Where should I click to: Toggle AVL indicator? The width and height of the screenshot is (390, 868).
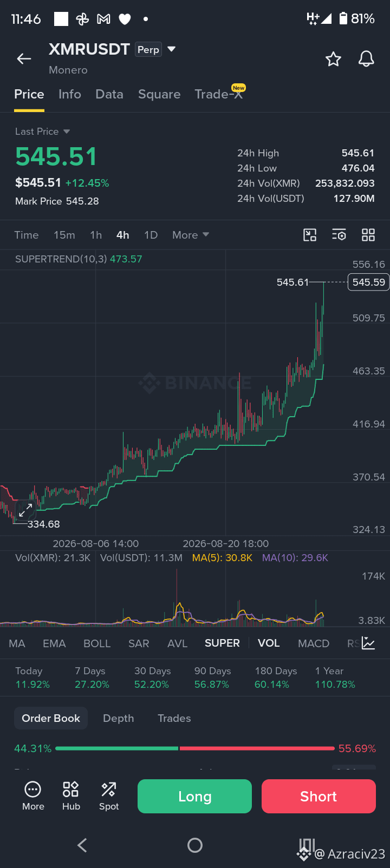pos(178,643)
